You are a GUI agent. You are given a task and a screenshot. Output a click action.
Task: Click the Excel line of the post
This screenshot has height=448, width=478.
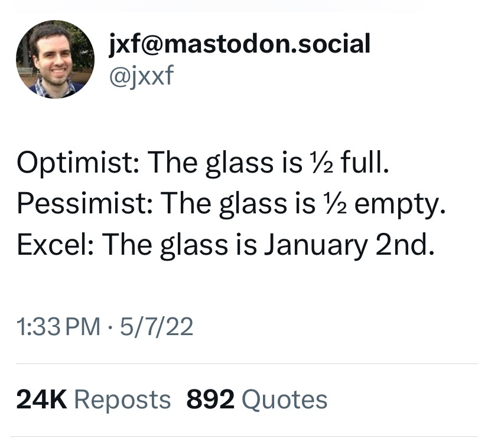(x=225, y=245)
